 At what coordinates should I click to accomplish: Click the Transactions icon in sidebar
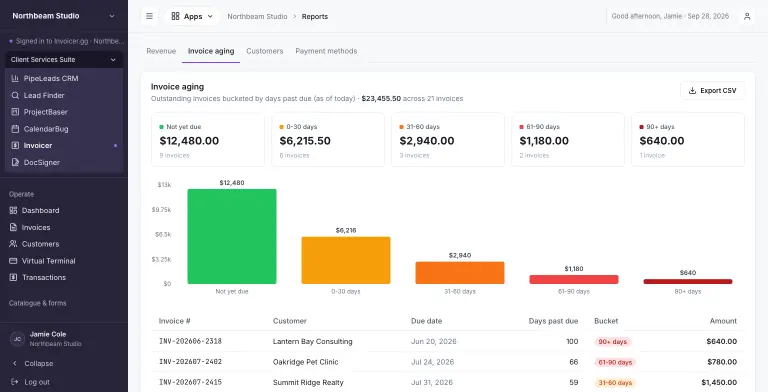(x=13, y=277)
